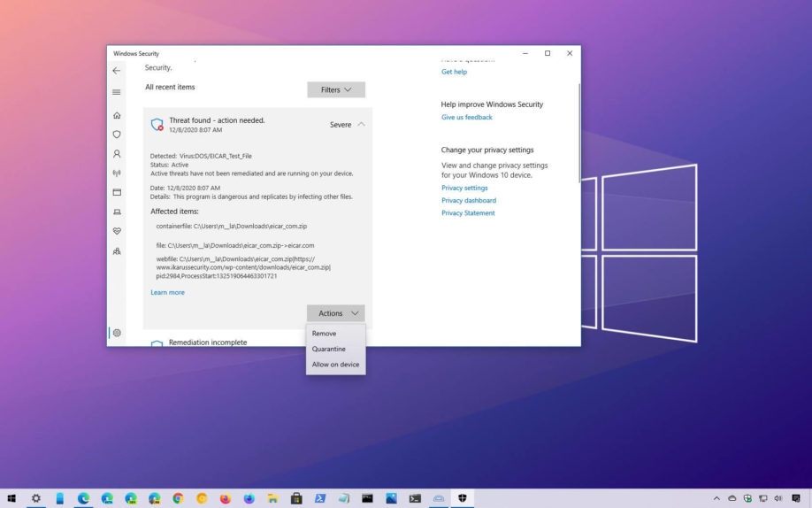812x508 pixels.
Task: Click 'Remediation incomplete' item text
Action: pyautogui.click(x=208, y=343)
